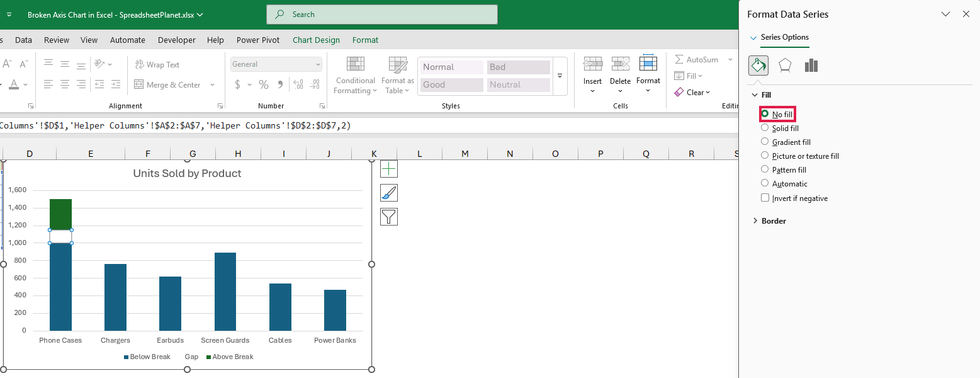Image resolution: width=980 pixels, height=378 pixels.
Task: Click the Wrap Text button
Action: [157, 64]
